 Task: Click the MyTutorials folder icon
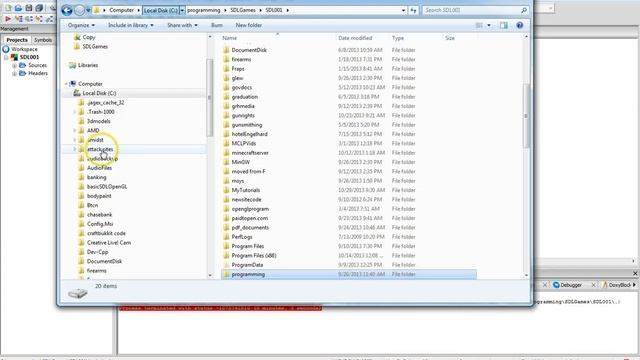click(227, 190)
